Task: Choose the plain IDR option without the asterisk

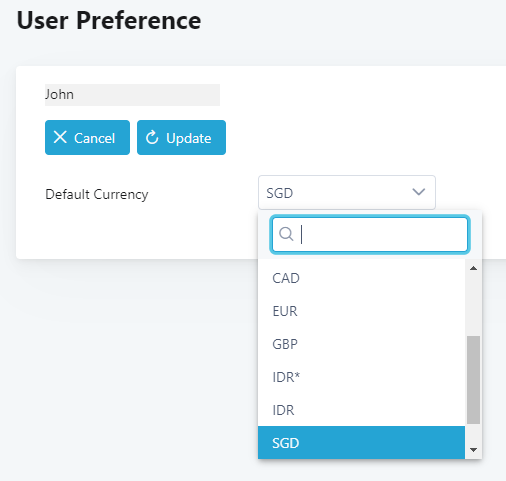Action: tap(361, 410)
